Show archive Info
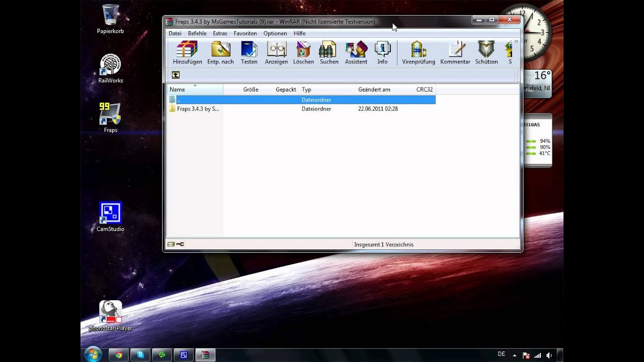The image size is (644, 362). coord(382,53)
